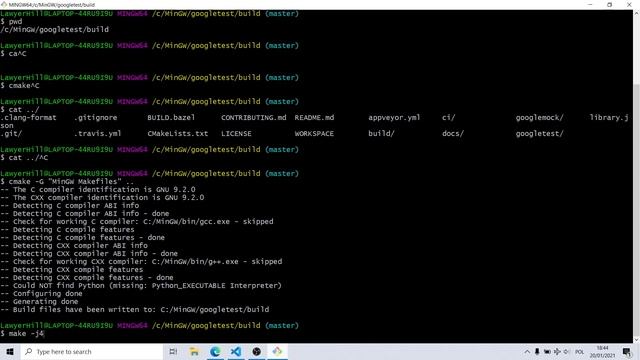Click the 'Generating done' output line
640x360 pixels.
click(x=39, y=301)
